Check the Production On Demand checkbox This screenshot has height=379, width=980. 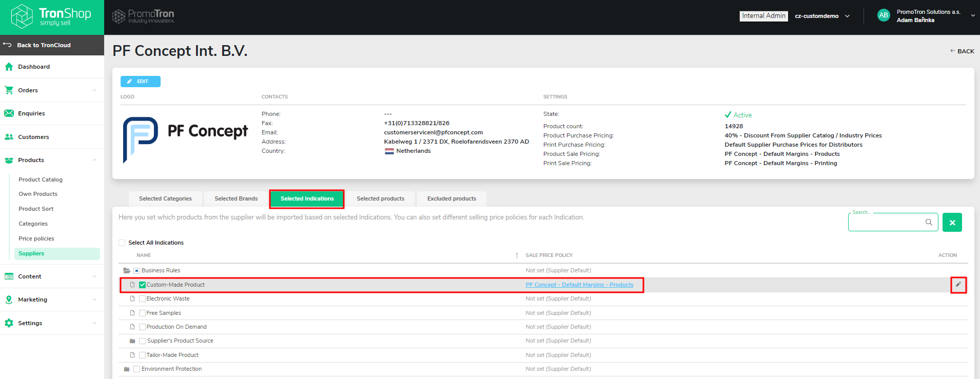click(143, 327)
